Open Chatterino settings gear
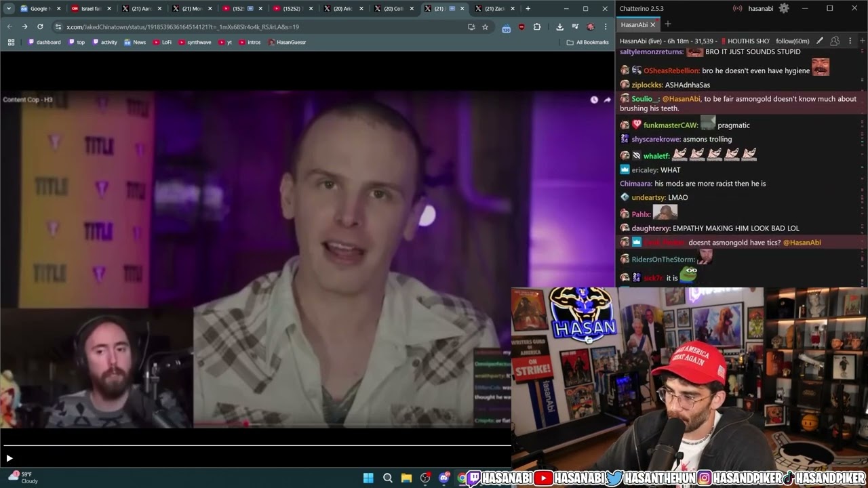Screen dimensions: 868x488 pos(784,8)
